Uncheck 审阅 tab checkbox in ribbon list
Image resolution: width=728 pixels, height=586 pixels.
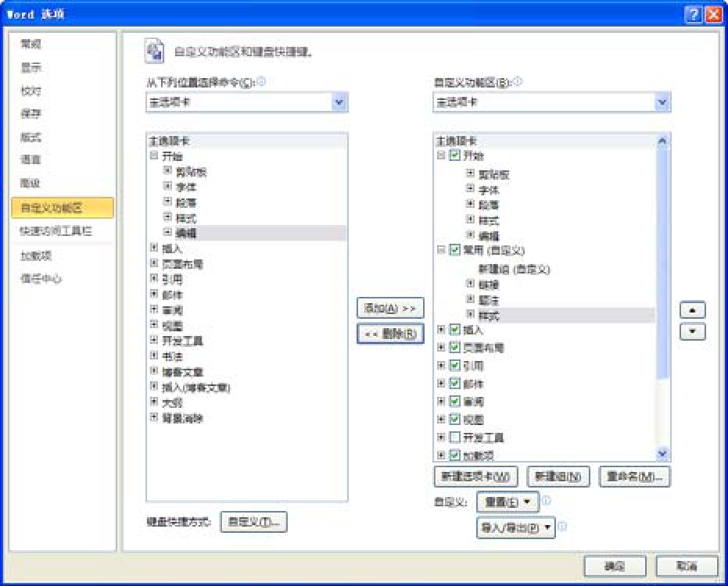454,401
